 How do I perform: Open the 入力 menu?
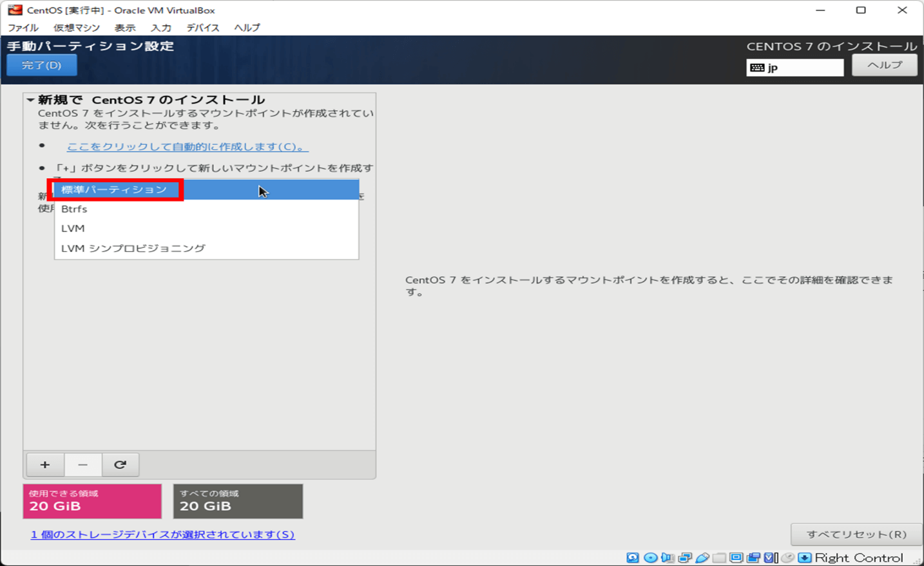point(161,28)
